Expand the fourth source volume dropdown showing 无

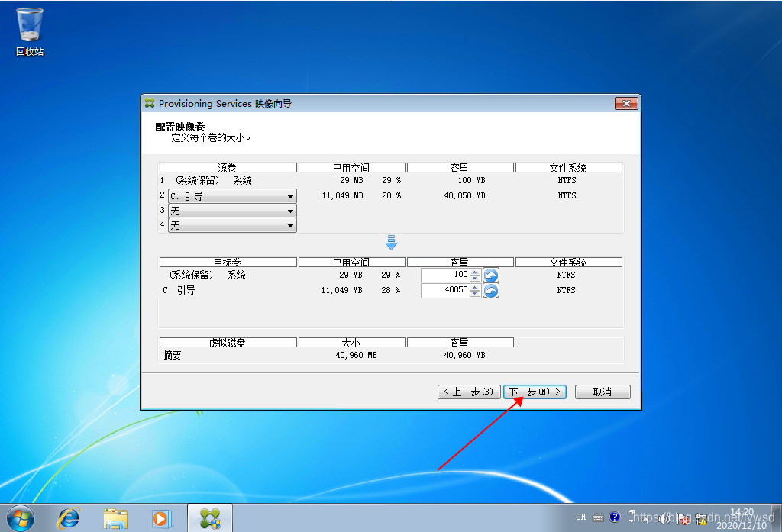pyautogui.click(x=289, y=225)
